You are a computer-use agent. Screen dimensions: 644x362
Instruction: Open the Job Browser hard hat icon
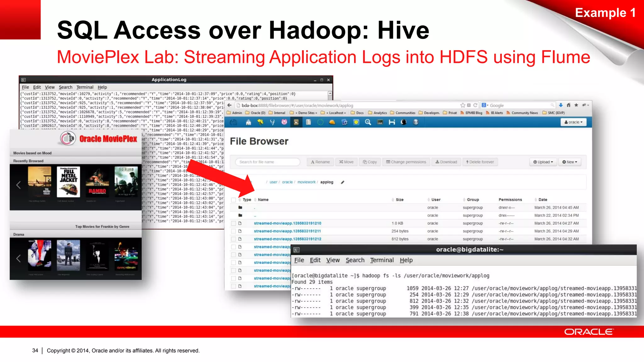(x=332, y=122)
